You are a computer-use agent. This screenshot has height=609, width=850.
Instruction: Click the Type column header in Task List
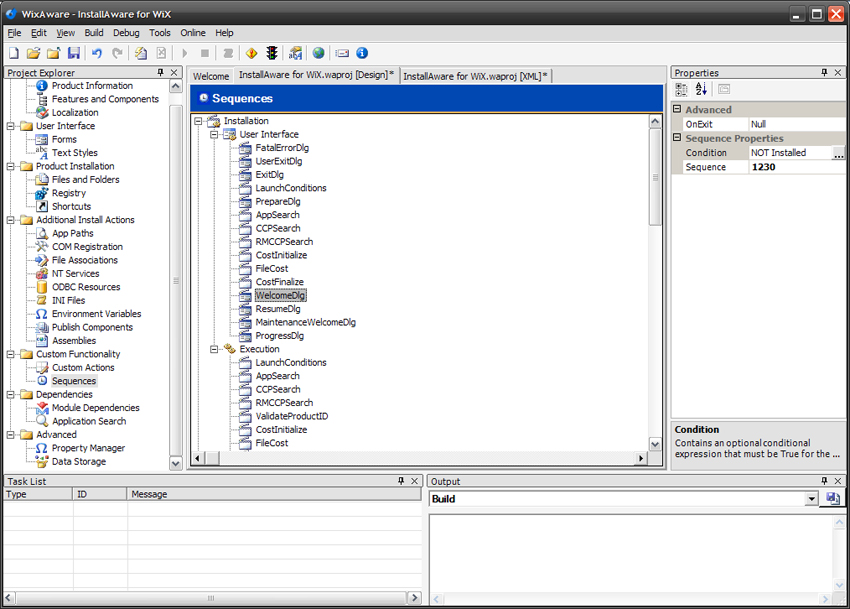pos(38,494)
